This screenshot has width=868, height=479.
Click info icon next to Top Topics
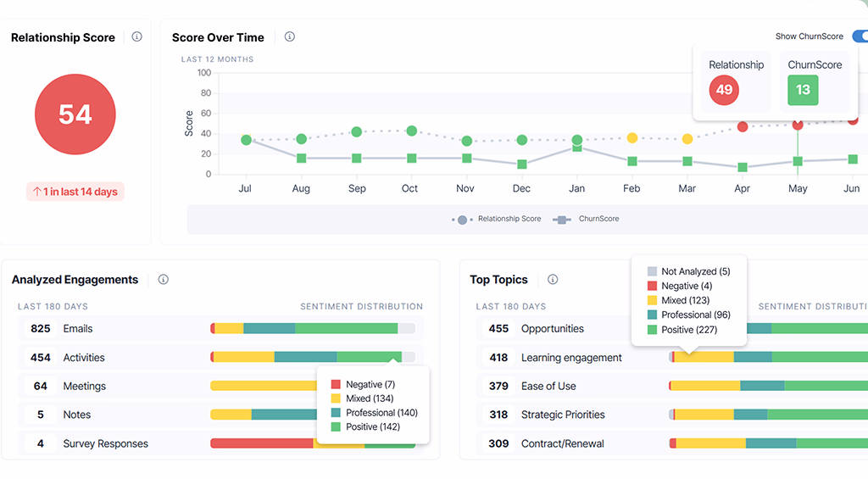tap(553, 280)
